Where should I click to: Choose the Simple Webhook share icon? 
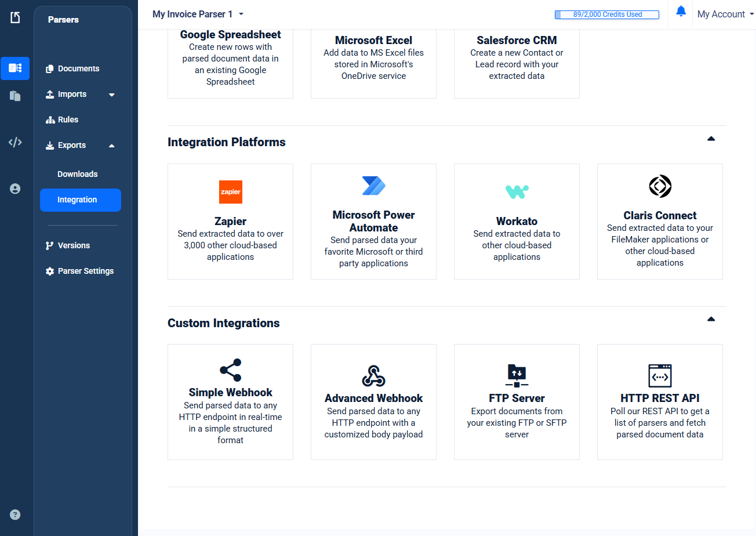pos(230,370)
